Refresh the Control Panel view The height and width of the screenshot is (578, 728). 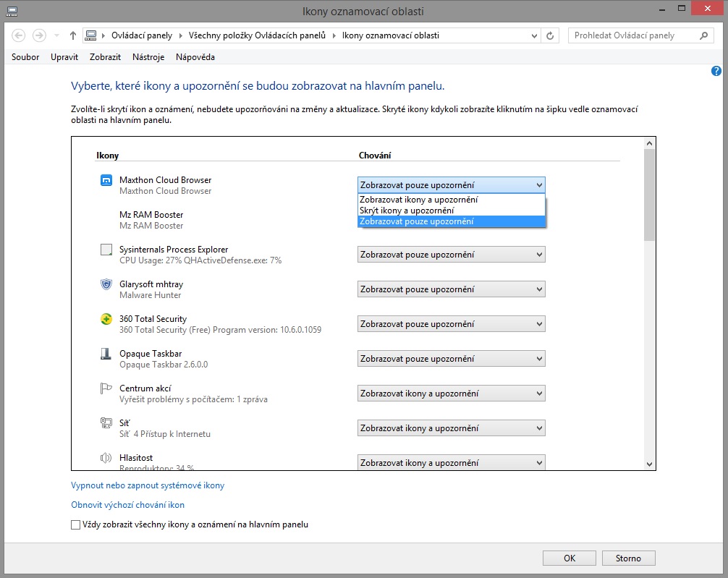tap(550, 35)
